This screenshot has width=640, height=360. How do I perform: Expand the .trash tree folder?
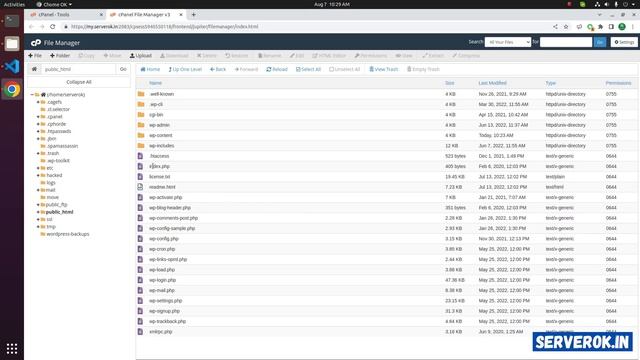tap(38, 153)
